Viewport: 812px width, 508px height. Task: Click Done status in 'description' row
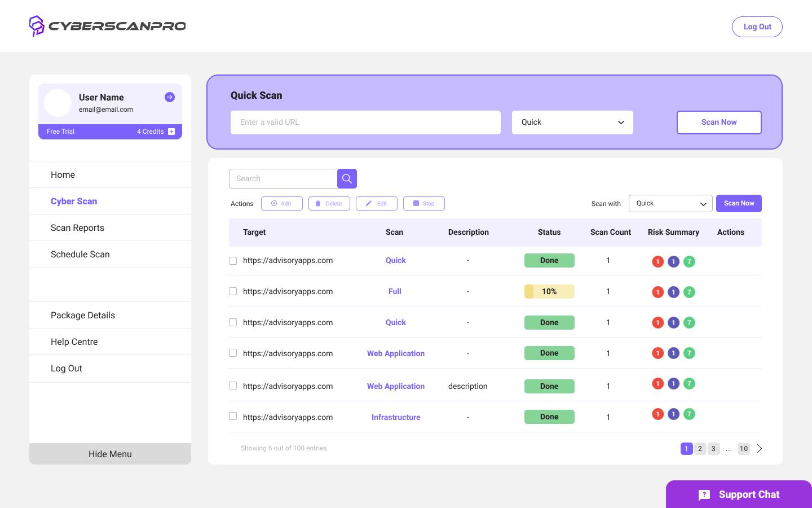tap(549, 386)
